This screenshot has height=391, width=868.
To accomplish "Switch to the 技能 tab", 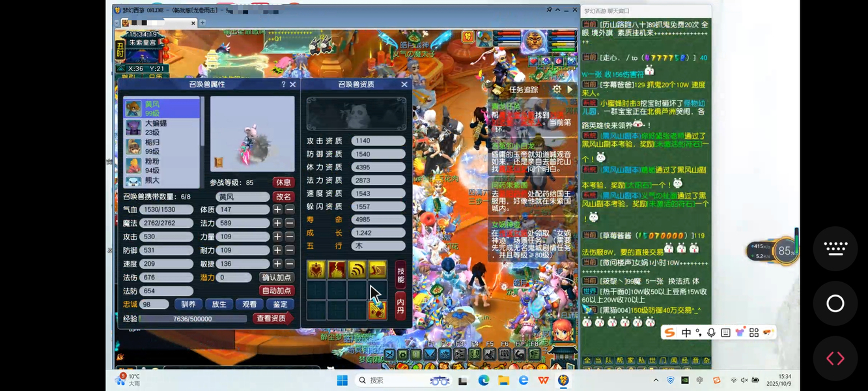I will coord(401,275).
